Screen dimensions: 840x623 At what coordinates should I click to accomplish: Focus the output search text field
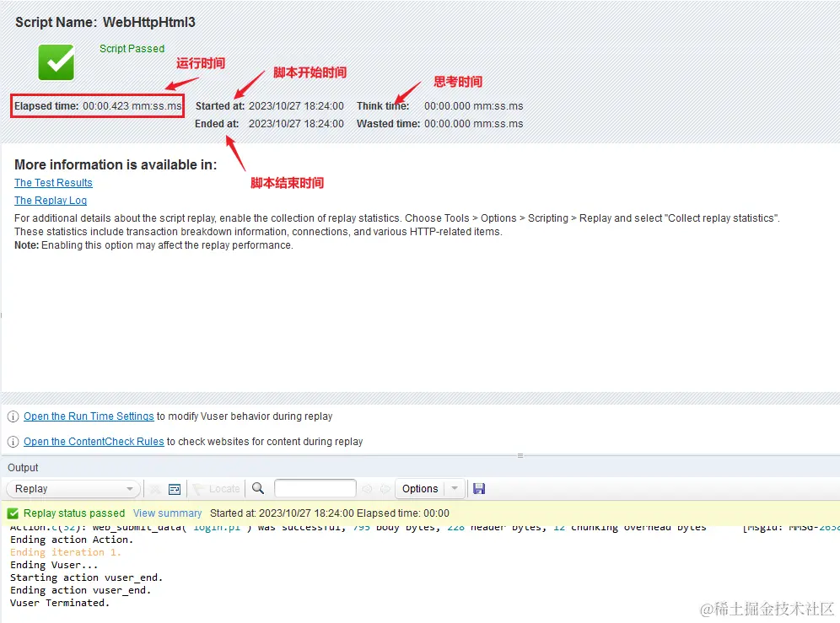pos(315,489)
